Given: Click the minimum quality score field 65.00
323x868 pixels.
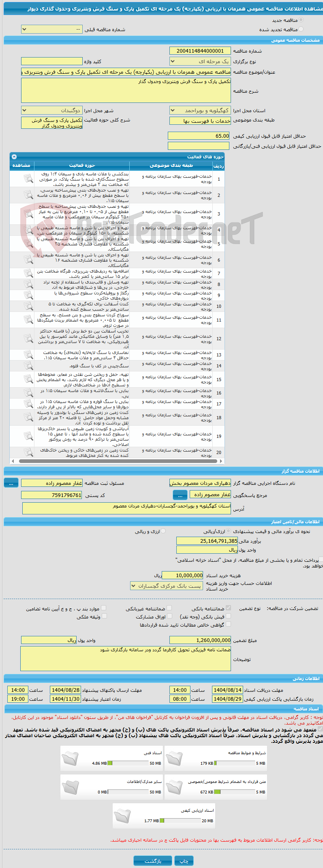Looking at the screenshot, I should (x=199, y=136).
